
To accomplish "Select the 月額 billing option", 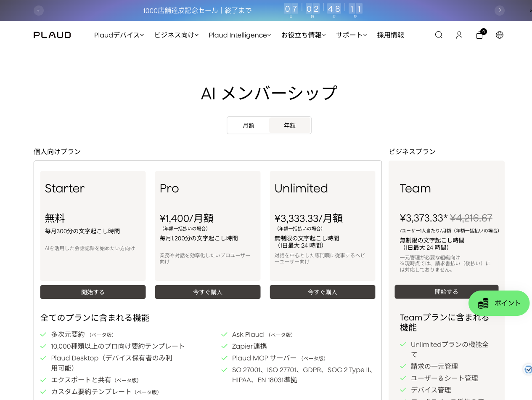I will (249, 125).
